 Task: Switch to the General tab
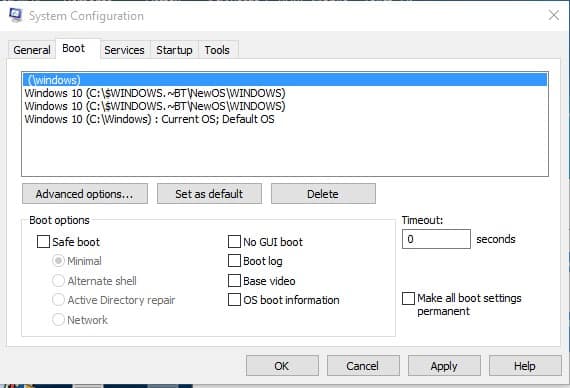click(32, 50)
